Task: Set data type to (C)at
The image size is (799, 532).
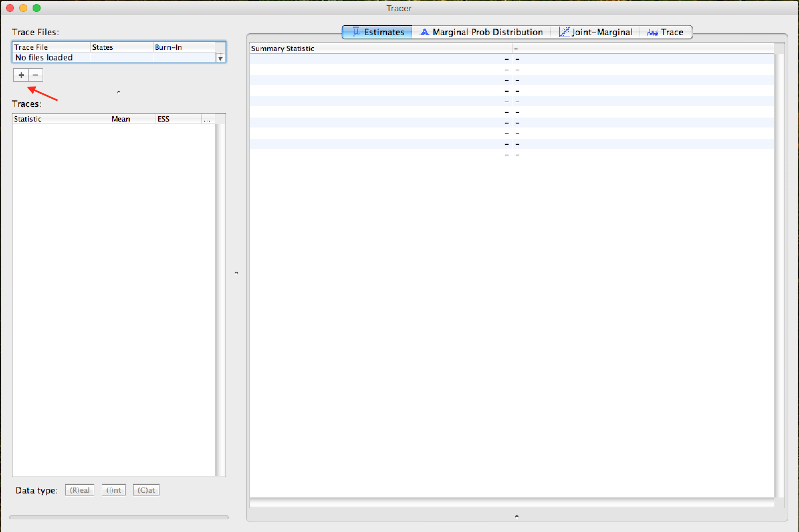Action: pyautogui.click(x=146, y=490)
